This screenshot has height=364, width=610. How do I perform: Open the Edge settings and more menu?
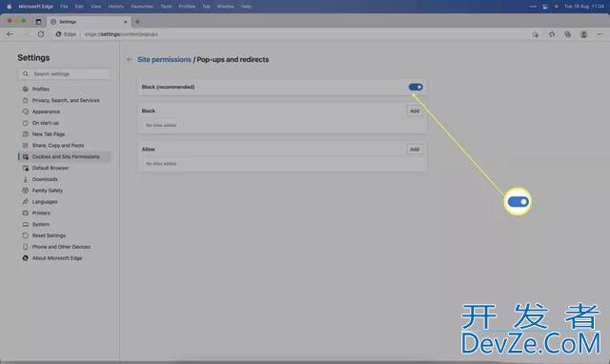[600, 34]
